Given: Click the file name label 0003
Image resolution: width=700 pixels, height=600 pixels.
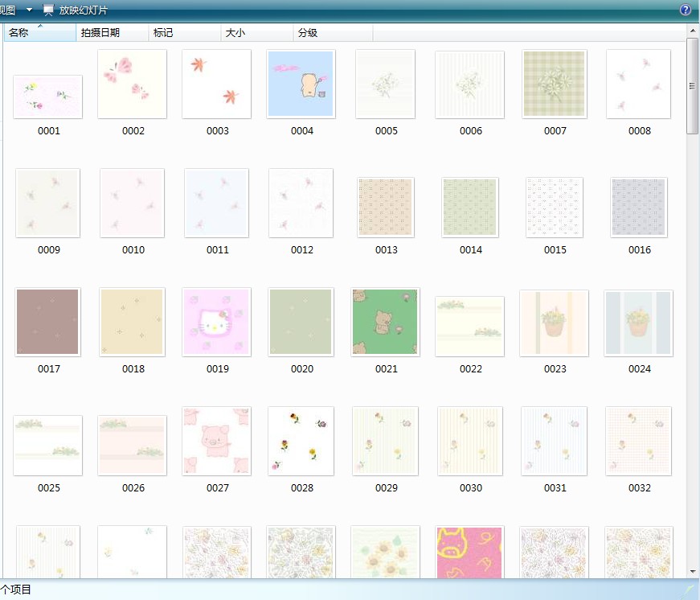Looking at the screenshot, I should click(218, 131).
